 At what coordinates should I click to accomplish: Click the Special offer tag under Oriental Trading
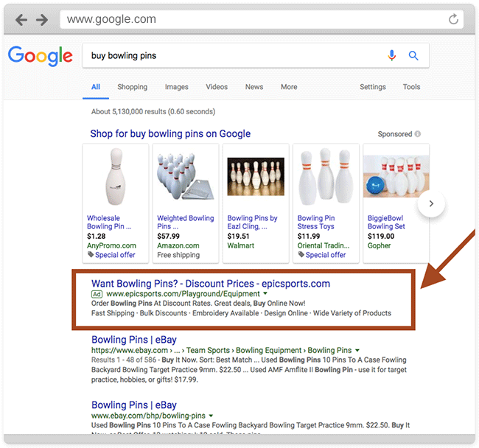point(322,255)
